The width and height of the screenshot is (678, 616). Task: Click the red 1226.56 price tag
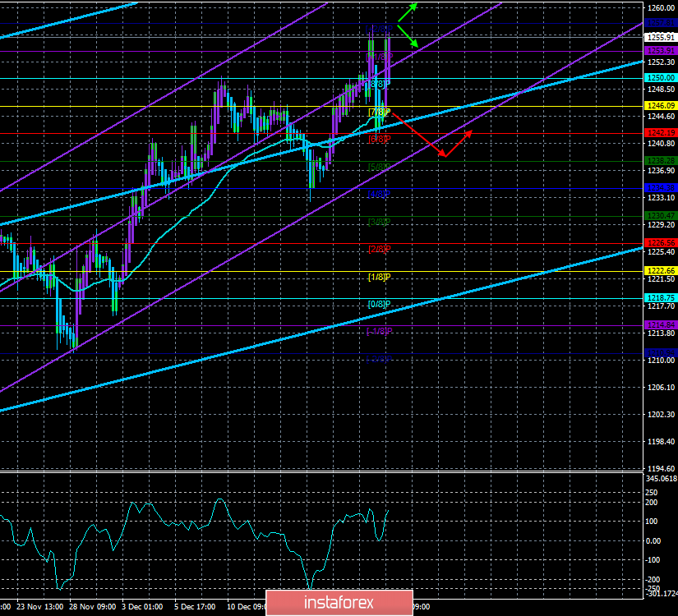click(x=661, y=243)
